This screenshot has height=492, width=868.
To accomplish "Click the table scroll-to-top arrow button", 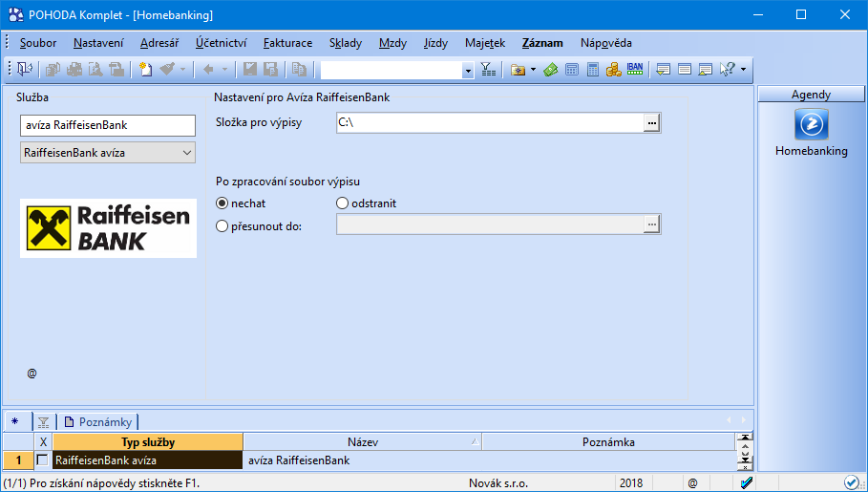I will (746, 438).
